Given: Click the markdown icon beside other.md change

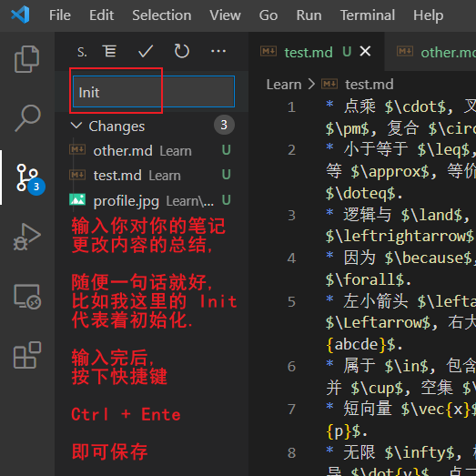Looking at the screenshot, I should click(x=77, y=149).
